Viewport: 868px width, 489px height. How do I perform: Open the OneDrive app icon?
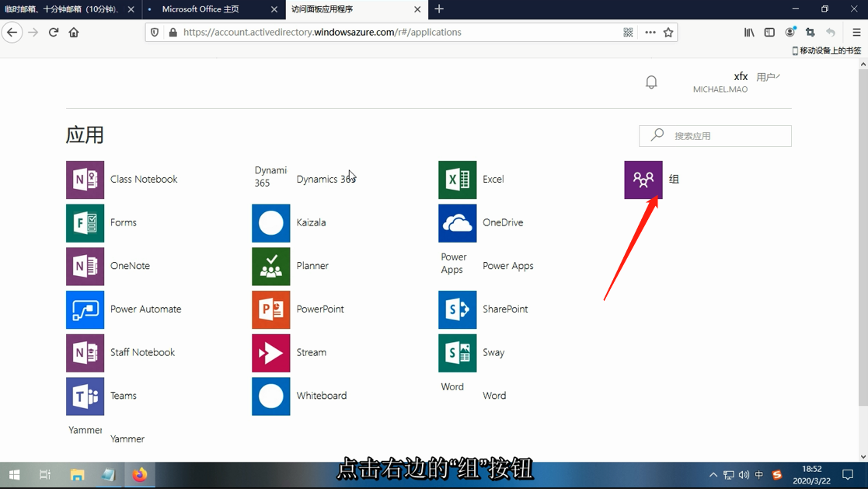tap(457, 222)
